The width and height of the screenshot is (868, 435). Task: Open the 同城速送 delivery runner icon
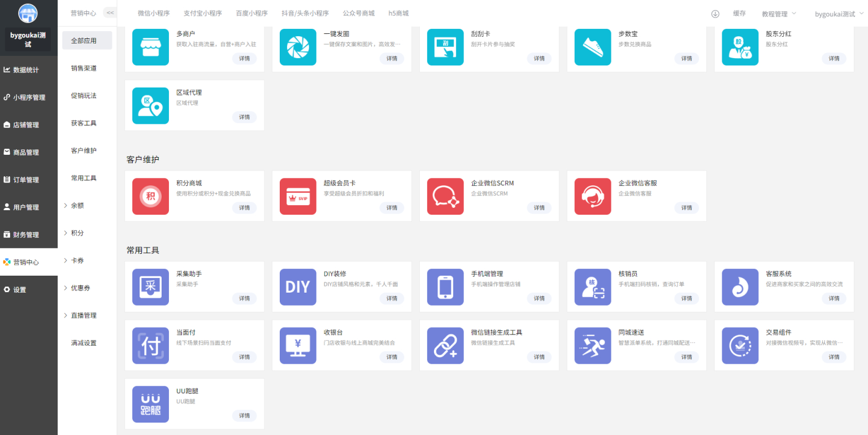592,345
